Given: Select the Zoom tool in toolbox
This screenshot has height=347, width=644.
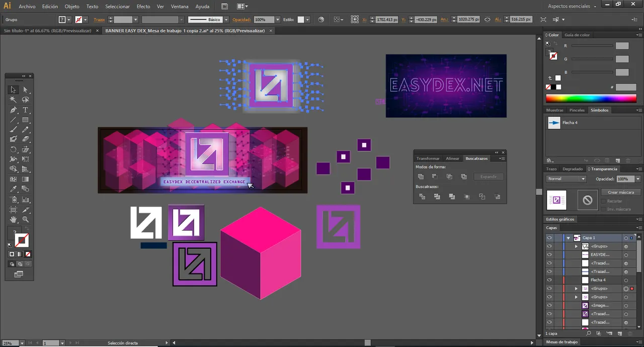Looking at the screenshot, I should point(25,219).
